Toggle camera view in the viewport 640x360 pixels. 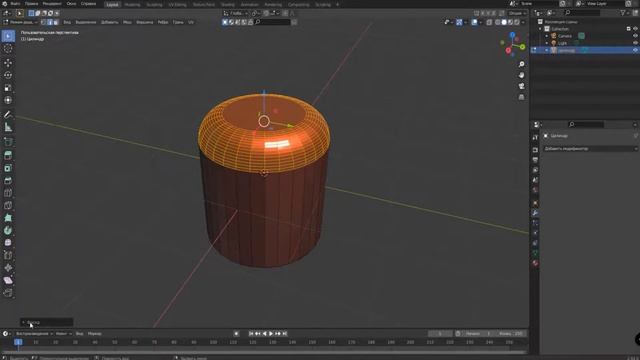(521, 86)
